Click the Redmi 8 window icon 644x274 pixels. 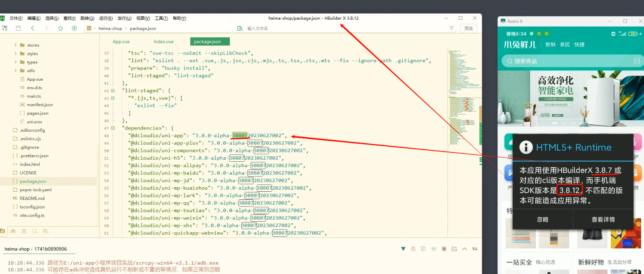point(503,21)
